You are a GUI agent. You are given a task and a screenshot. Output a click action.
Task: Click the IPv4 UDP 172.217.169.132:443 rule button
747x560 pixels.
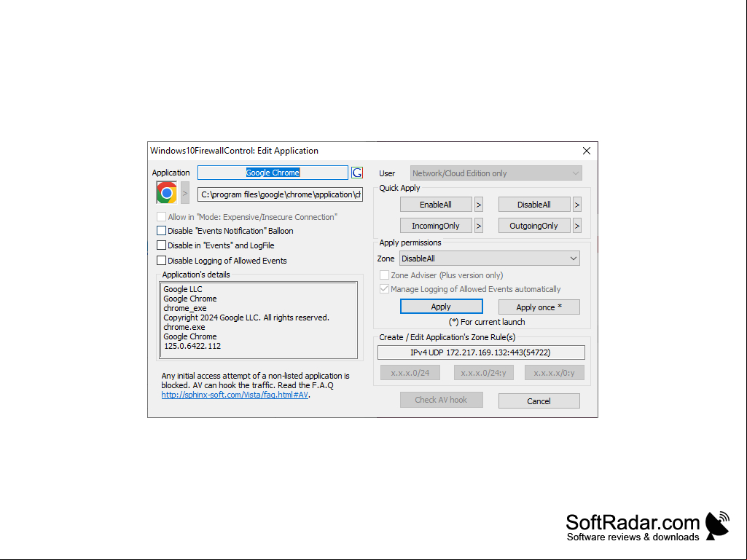(x=481, y=352)
